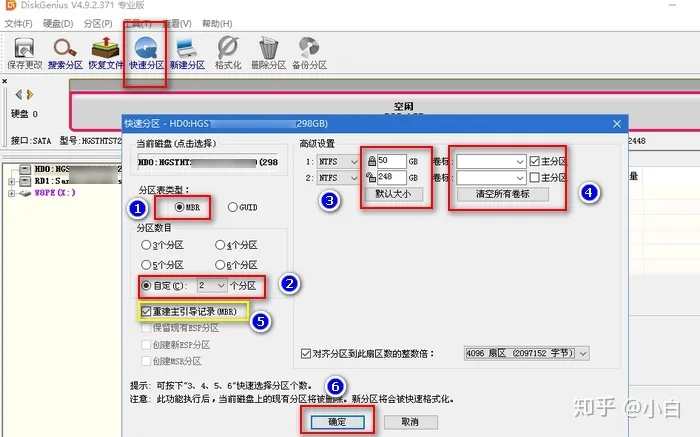Click the Quick Partition (快速分区) icon

click(x=148, y=50)
